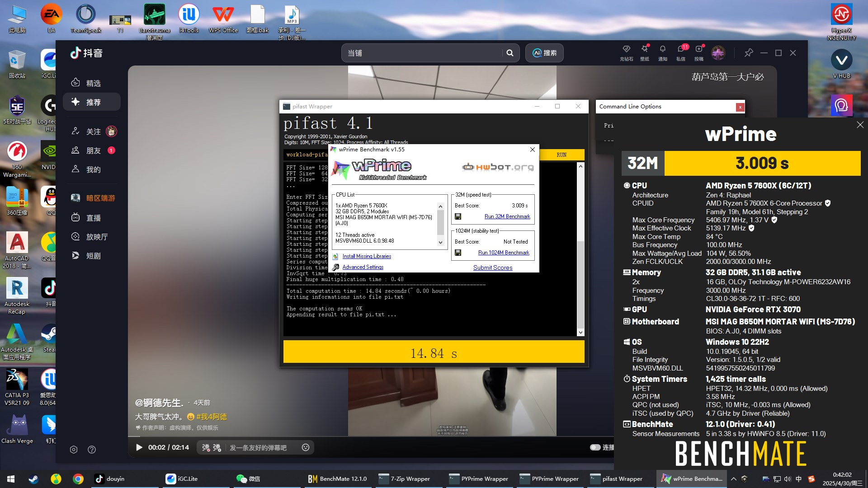The height and width of the screenshot is (488, 868).
Task: Save the 32M score floppy icon
Action: 458,216
